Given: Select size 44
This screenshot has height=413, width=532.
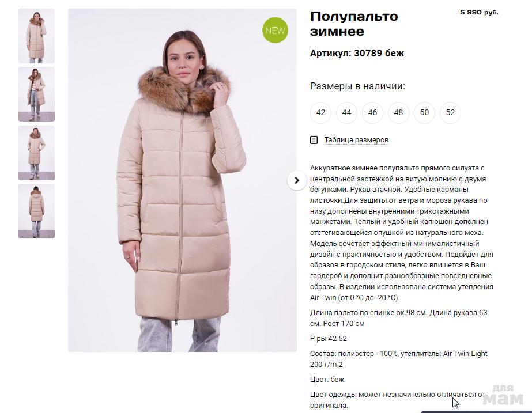Looking at the screenshot, I should pyautogui.click(x=346, y=112).
